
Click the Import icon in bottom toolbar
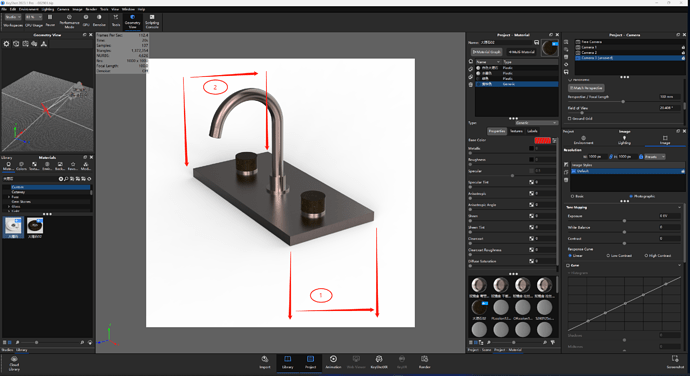pyautogui.click(x=265, y=362)
